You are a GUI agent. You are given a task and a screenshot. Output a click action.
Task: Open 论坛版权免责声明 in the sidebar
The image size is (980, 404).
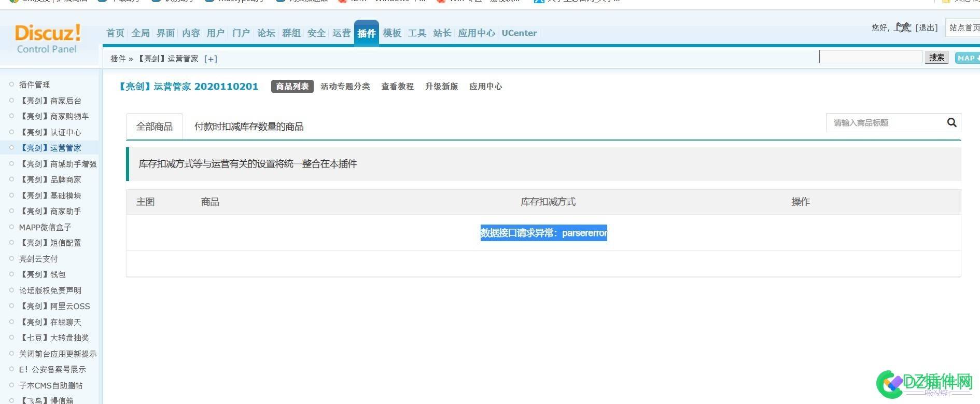(50, 290)
